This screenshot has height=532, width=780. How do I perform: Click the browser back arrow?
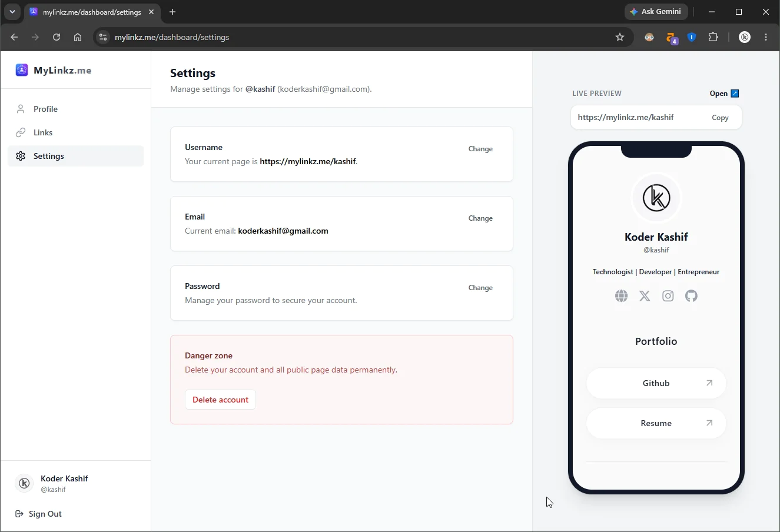(x=14, y=37)
